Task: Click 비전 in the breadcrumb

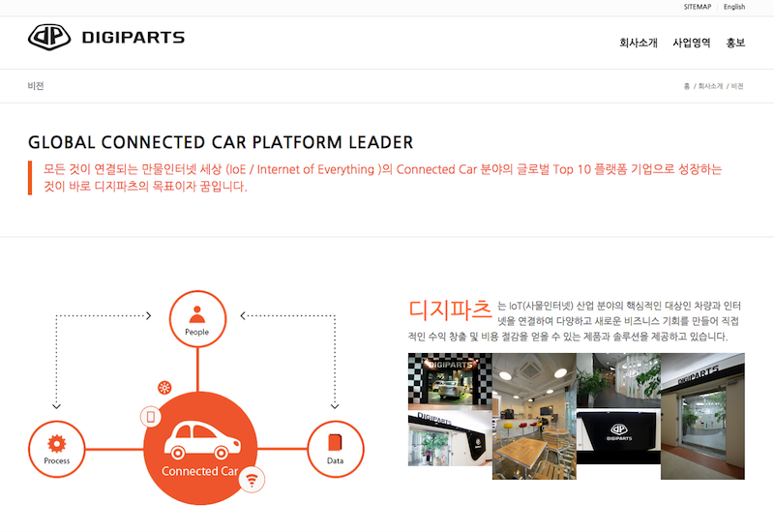Action: (x=737, y=86)
